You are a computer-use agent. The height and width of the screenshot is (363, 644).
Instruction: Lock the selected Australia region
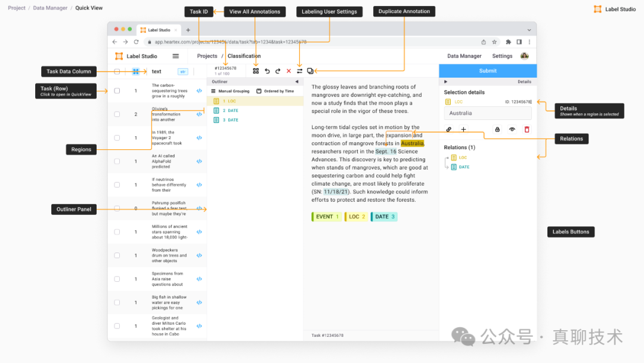point(497,130)
